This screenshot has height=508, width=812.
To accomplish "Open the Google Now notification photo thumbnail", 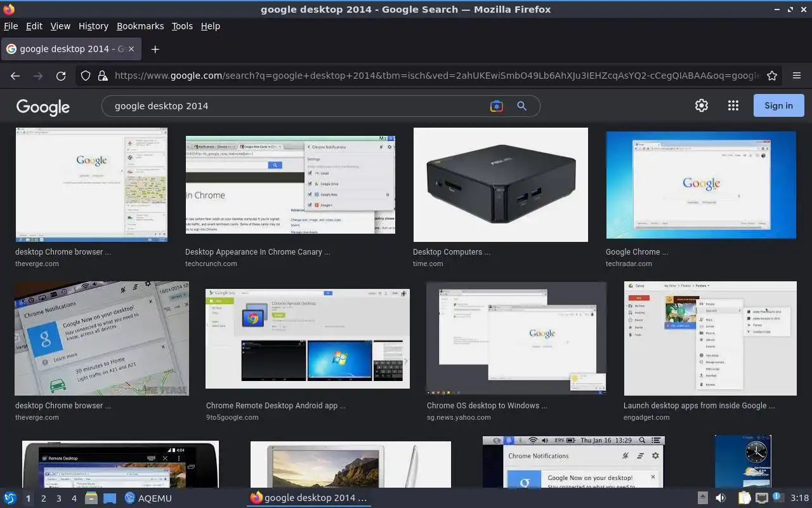I will point(101,338).
